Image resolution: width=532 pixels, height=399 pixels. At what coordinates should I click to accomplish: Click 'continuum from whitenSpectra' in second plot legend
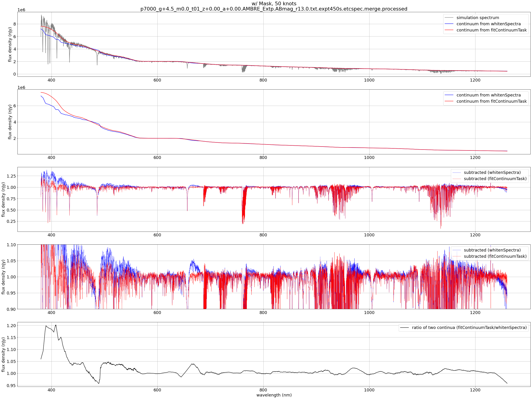489,95
